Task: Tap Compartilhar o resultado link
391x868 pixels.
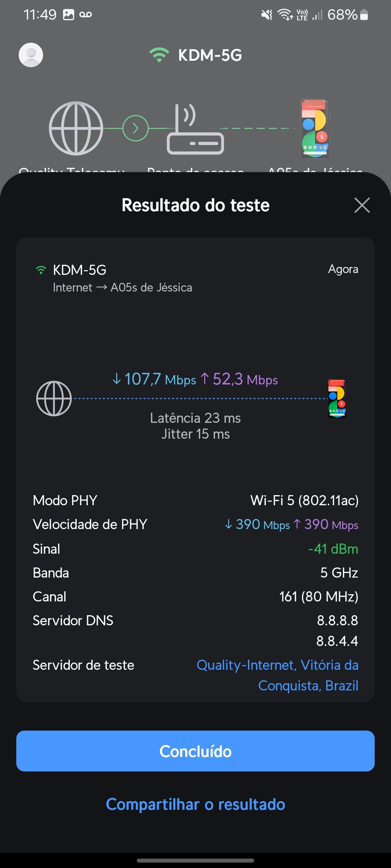Action: click(195, 805)
